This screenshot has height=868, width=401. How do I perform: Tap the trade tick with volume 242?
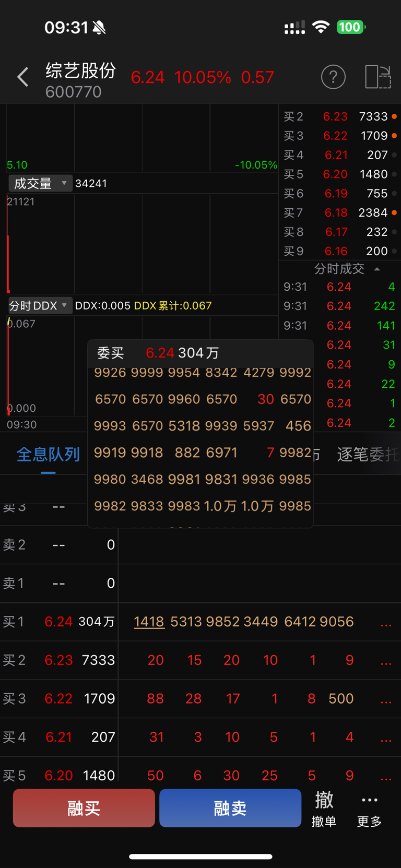coord(385,306)
